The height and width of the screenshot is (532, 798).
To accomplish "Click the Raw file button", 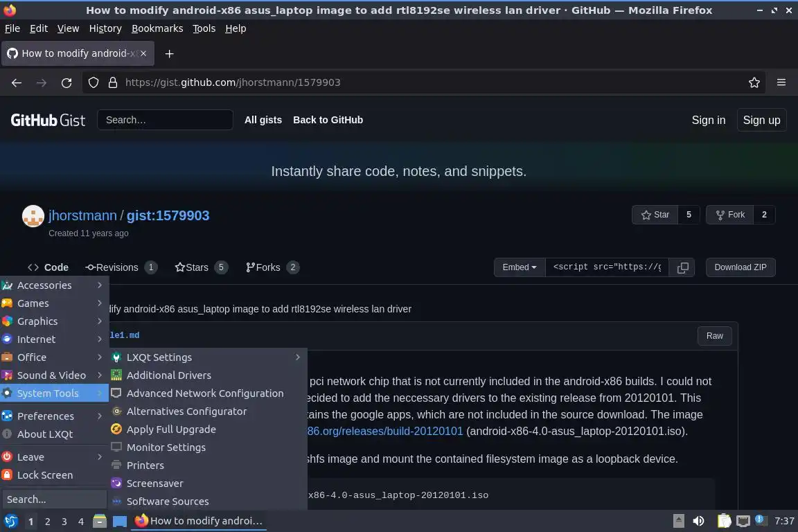I will tap(715, 336).
